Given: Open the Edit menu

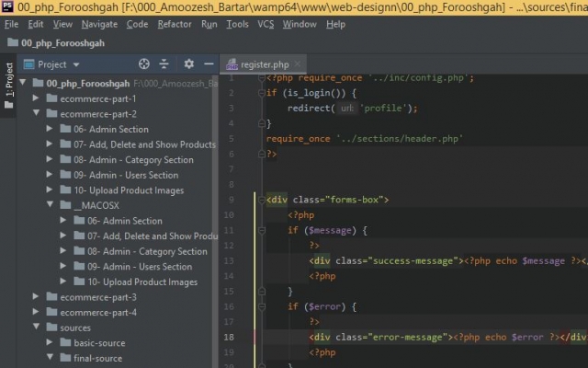Looking at the screenshot, I should tap(36, 25).
